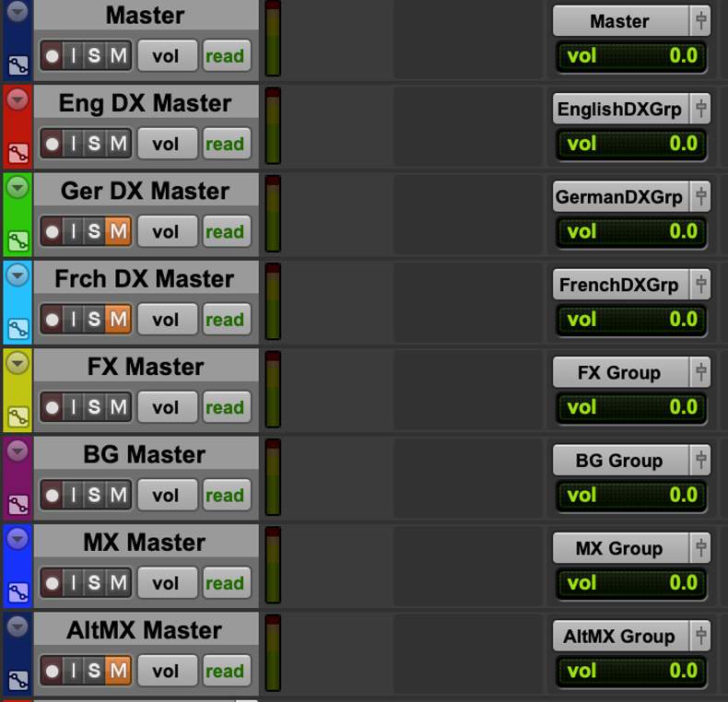Record-enable the Eng DX Master track
The height and width of the screenshot is (702, 728).
52,144
